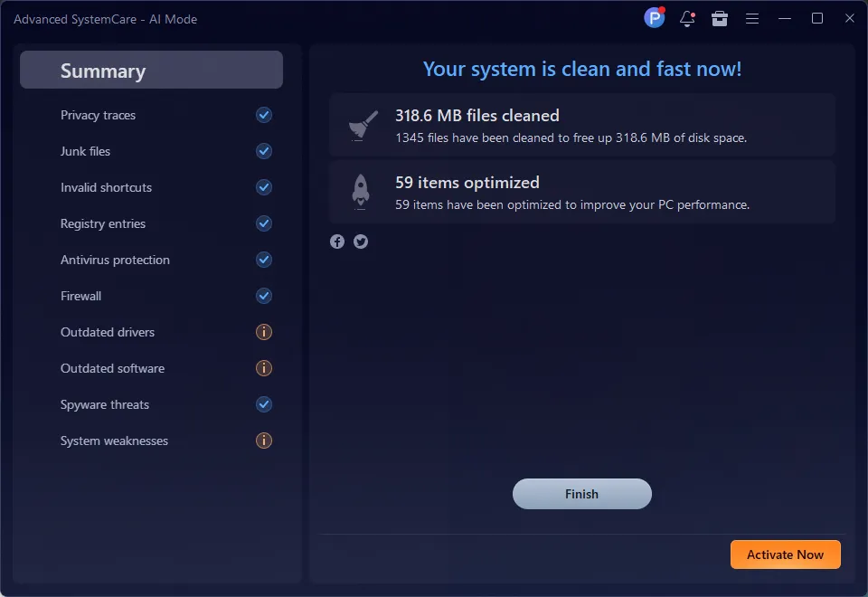This screenshot has width=868, height=597.
Task: Click the checkmark next to Privacy traces
Action: point(264,115)
